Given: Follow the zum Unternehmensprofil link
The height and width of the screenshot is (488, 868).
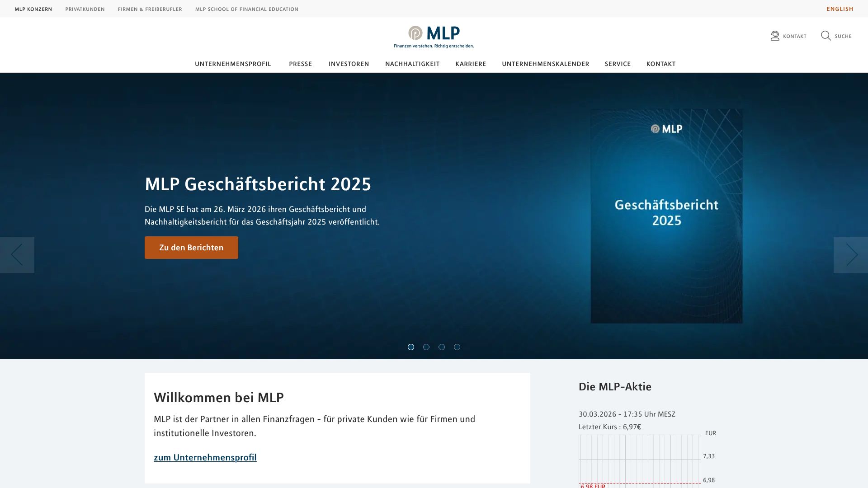Looking at the screenshot, I should 205,457.
